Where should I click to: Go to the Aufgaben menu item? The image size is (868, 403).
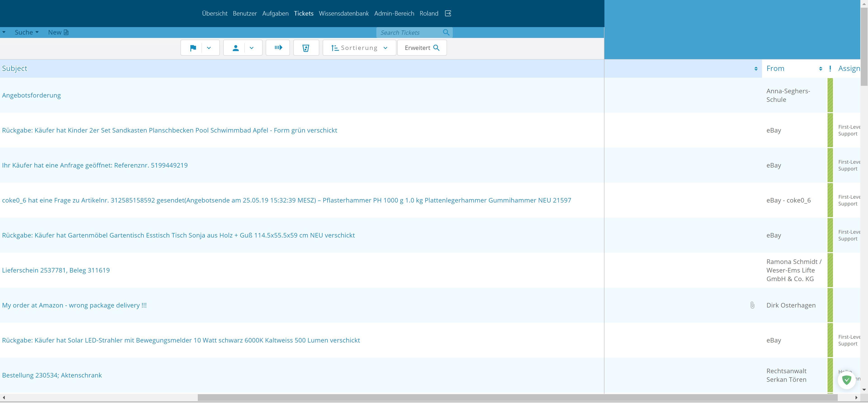click(x=275, y=14)
